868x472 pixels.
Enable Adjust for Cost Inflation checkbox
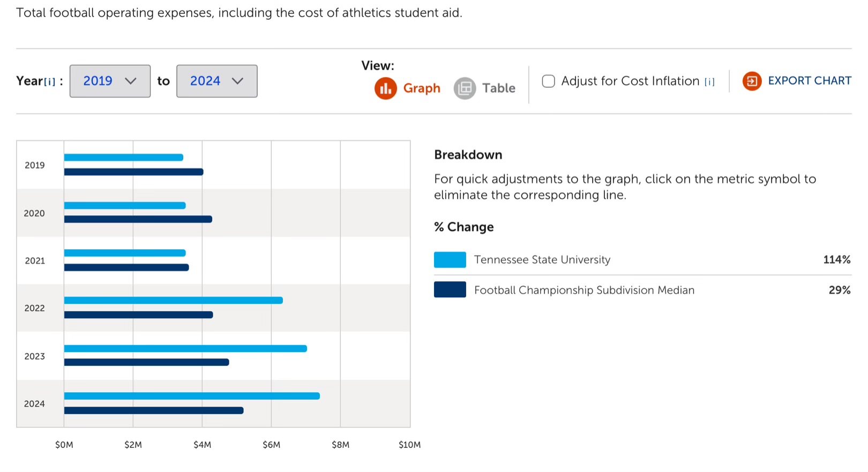tap(548, 81)
